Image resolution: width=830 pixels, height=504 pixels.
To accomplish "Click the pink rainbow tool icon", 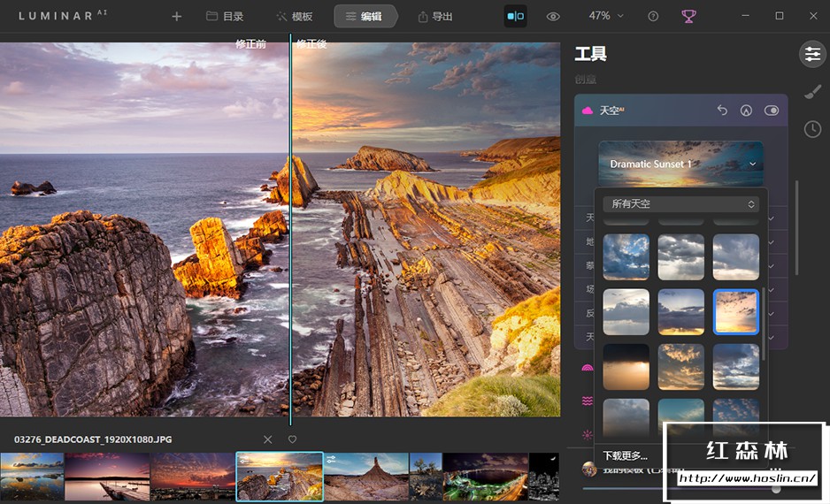I will coord(587,368).
